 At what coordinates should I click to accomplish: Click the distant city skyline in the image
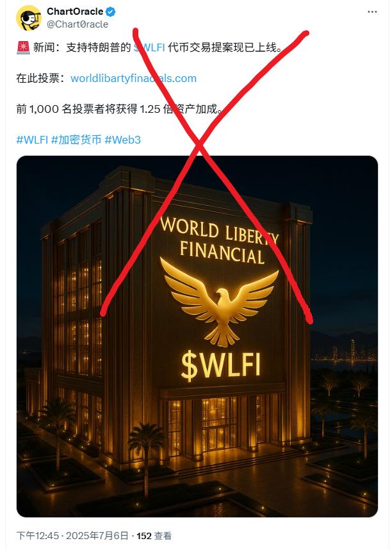click(x=345, y=351)
